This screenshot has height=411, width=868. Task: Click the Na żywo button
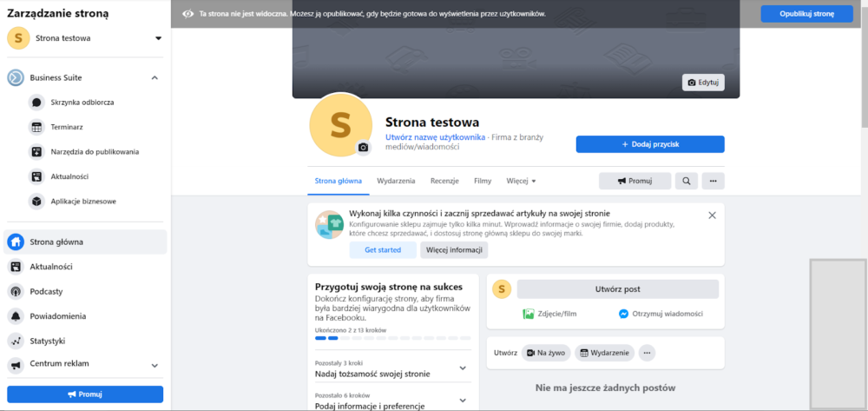[x=546, y=353]
